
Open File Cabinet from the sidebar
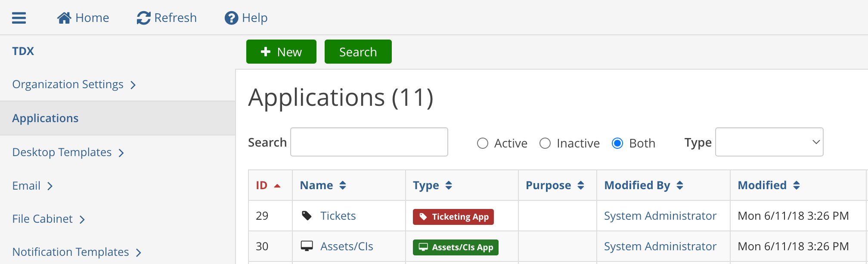coord(43,218)
